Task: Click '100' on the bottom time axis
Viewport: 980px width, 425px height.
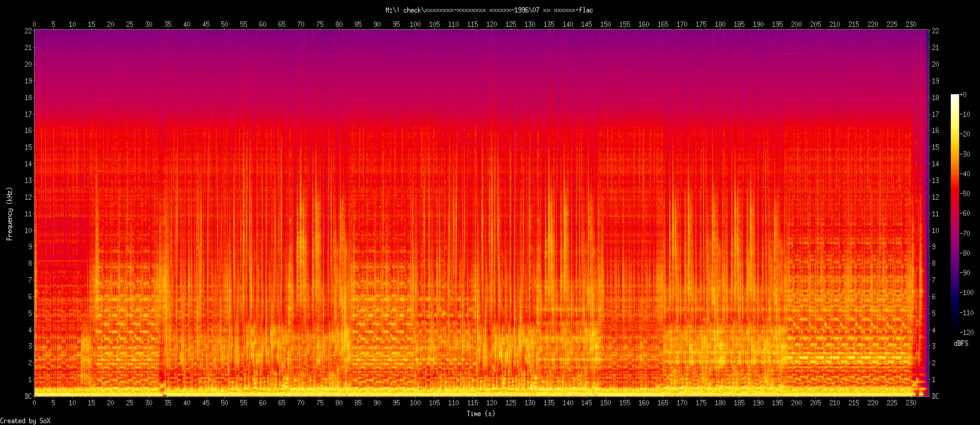Action: 415,403
